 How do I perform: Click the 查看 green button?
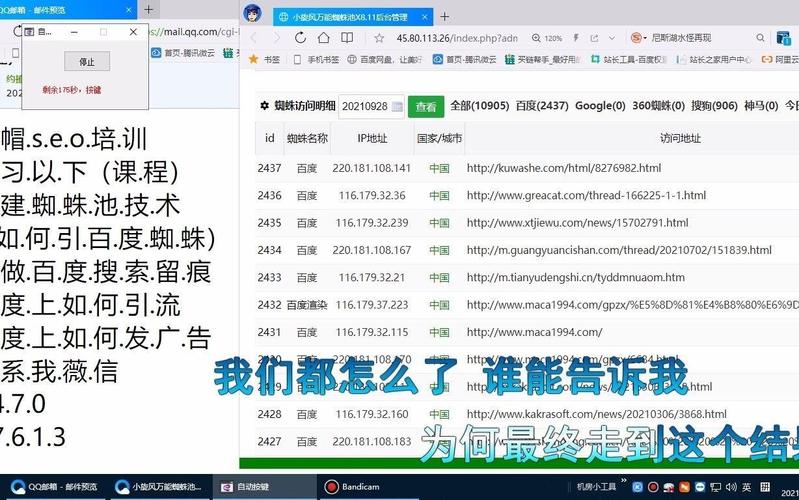point(425,107)
